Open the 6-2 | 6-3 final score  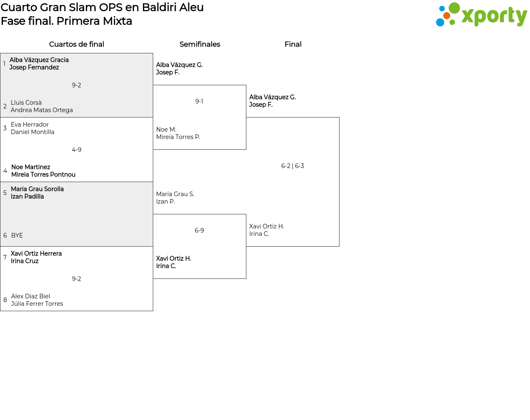point(292,166)
